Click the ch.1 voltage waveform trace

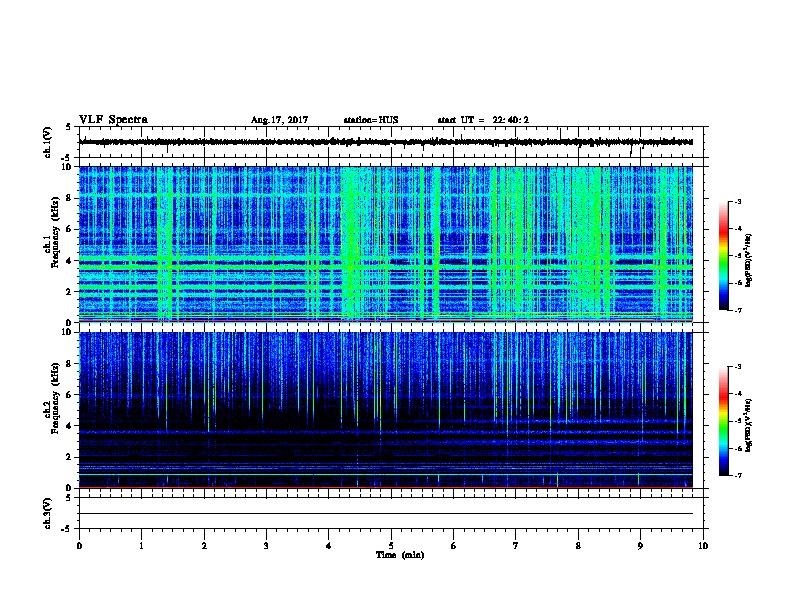[385, 142]
